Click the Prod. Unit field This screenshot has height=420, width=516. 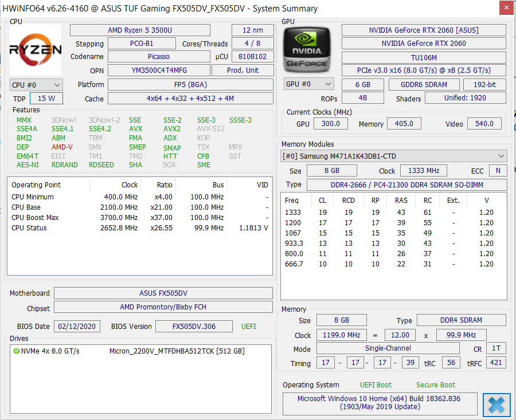243,70
